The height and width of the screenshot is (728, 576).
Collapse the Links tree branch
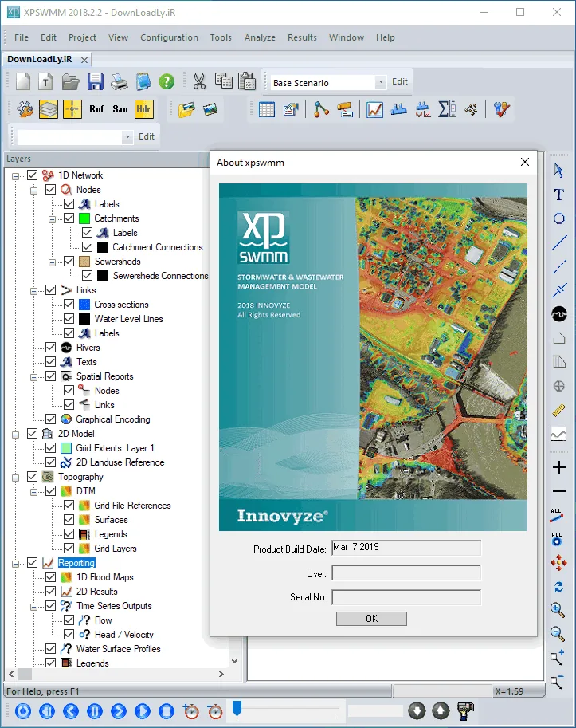33,291
